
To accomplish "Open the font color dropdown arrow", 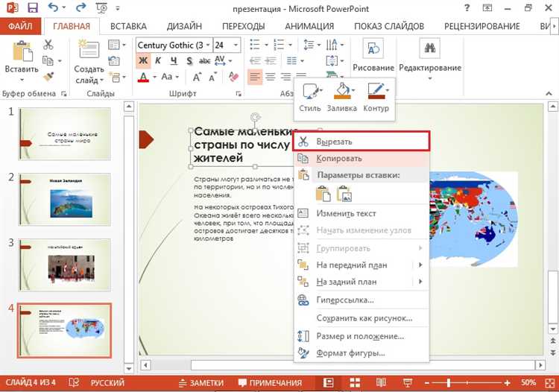I will [155, 77].
